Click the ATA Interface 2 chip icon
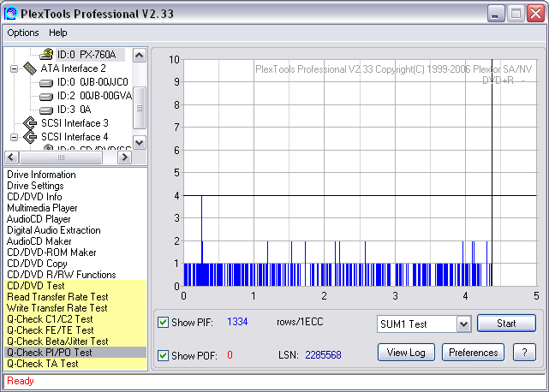This screenshot has height=392, width=549. [30, 68]
